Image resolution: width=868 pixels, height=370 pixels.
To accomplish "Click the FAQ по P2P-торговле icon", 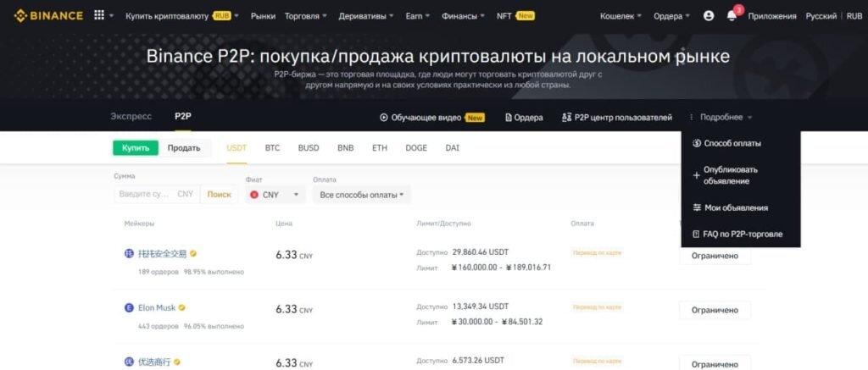I will (697, 234).
